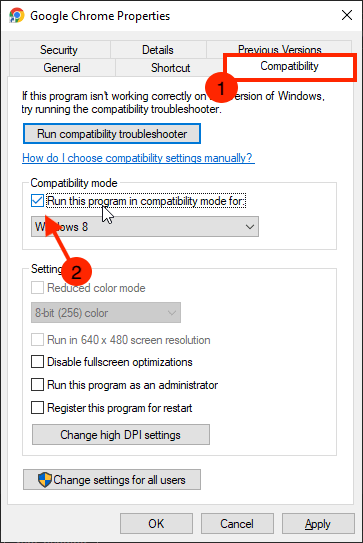This screenshot has height=543, width=363.
Task: Expand the 8-bit (256) color dropdown
Action: (106, 313)
